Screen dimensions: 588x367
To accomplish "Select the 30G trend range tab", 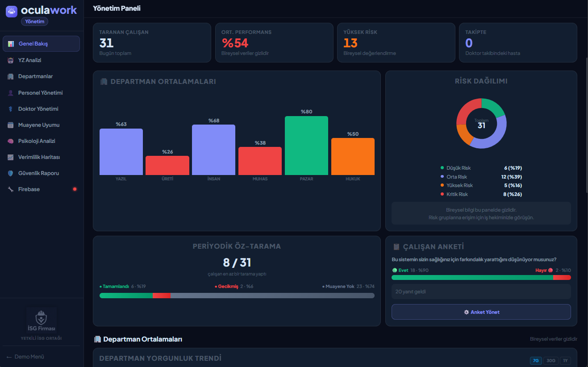I will point(551,361).
